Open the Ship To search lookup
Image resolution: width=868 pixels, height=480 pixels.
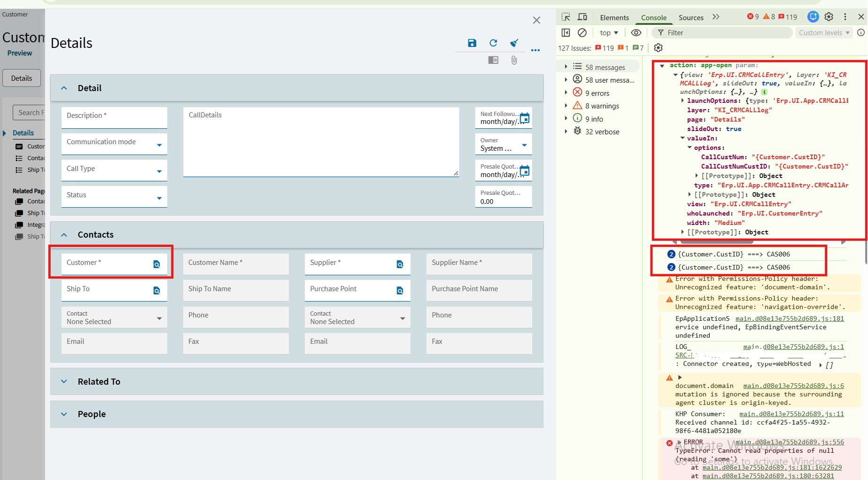[x=157, y=291]
